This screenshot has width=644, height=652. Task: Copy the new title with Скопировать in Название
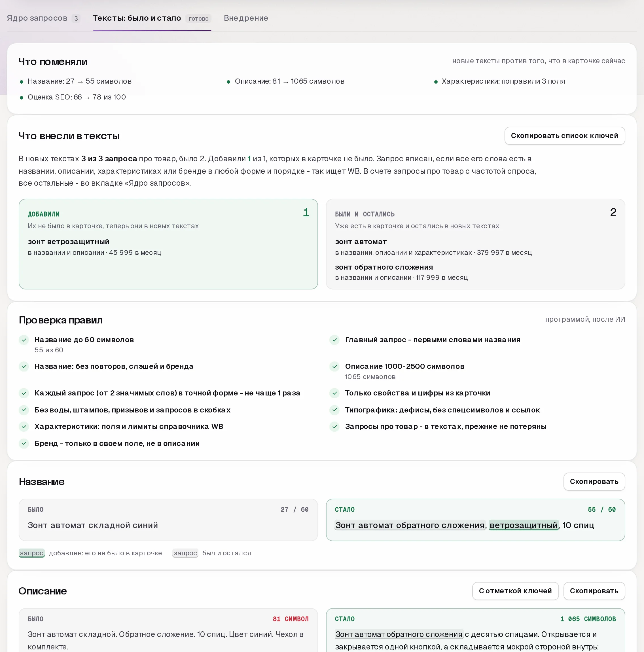[x=594, y=482]
